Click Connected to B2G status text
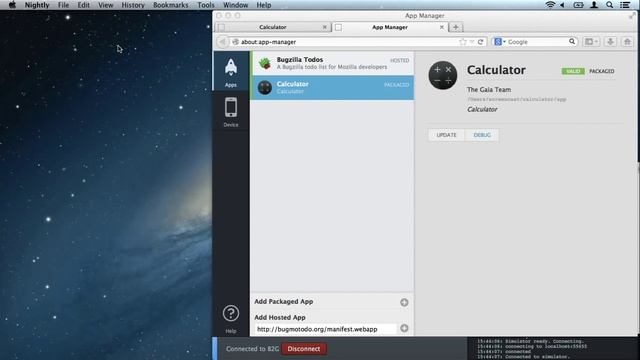 pos(253,349)
